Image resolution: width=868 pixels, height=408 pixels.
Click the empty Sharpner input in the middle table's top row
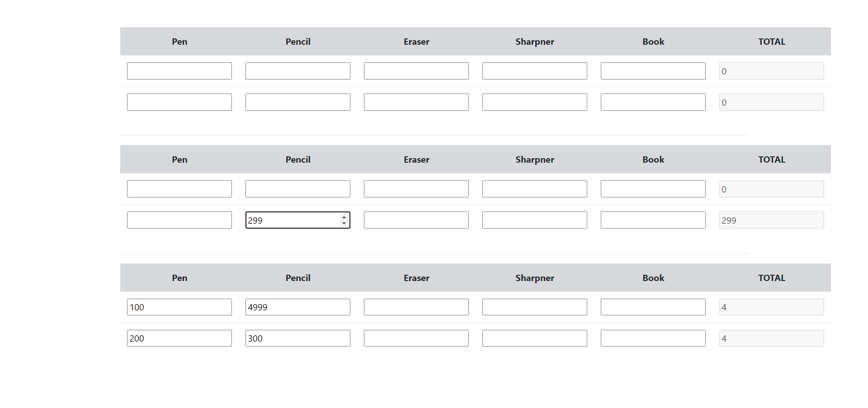pyautogui.click(x=534, y=188)
